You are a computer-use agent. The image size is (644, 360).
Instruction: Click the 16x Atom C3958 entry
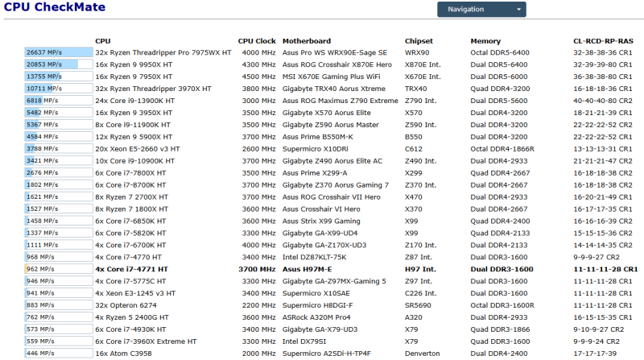(x=123, y=354)
